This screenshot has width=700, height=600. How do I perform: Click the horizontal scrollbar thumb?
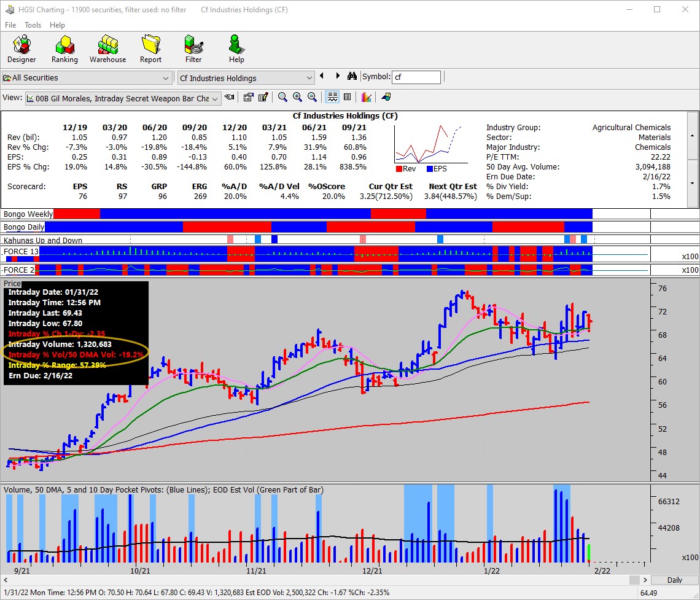(x=634, y=580)
